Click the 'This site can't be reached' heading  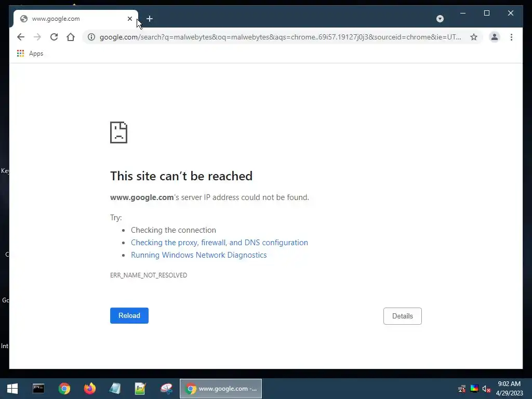click(x=181, y=176)
